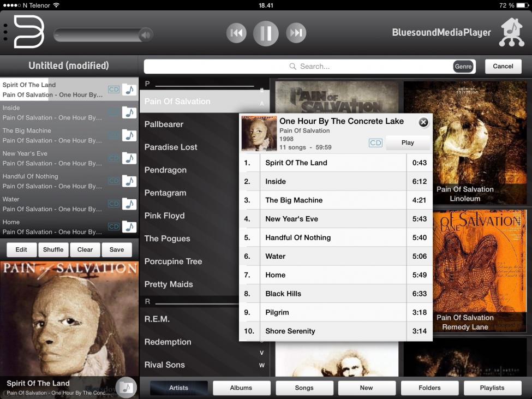Play track 9 Pilgrim
This screenshot has height=399, width=532.
[x=336, y=312]
